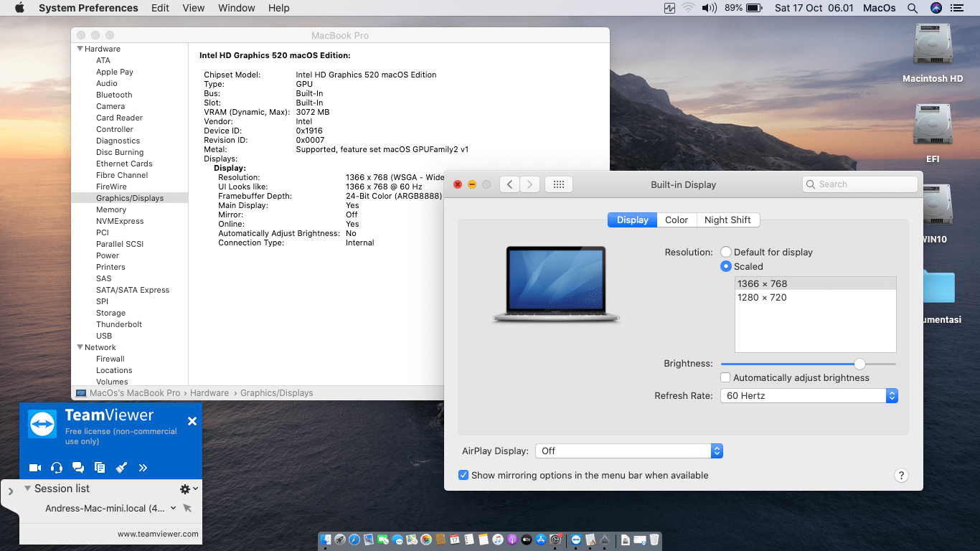The width and height of the screenshot is (980, 551).
Task: Select Scaled resolution option
Action: 726,267
